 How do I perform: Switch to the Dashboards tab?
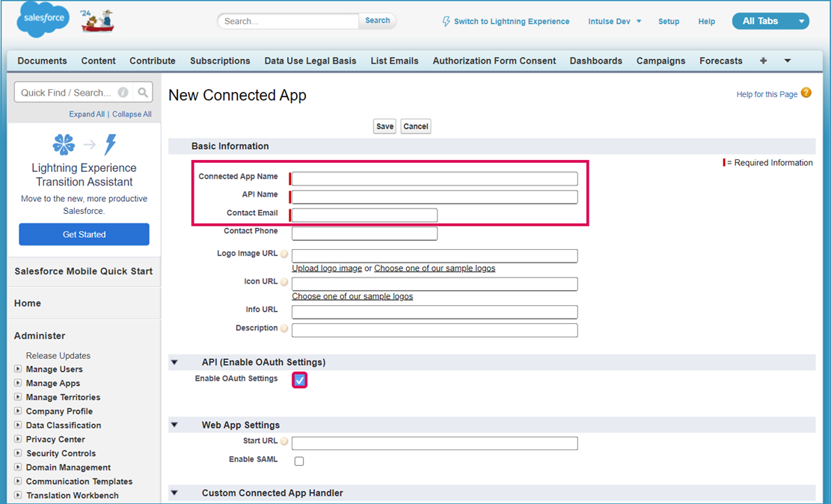pos(596,61)
